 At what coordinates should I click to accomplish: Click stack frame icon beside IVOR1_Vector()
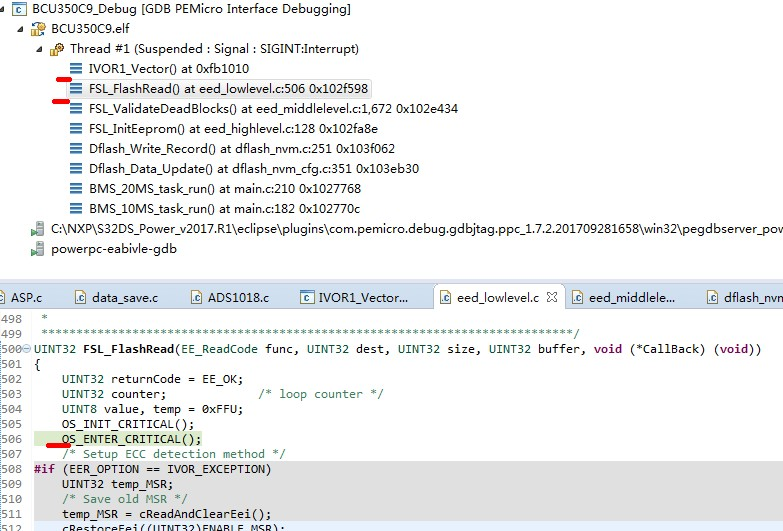76,68
